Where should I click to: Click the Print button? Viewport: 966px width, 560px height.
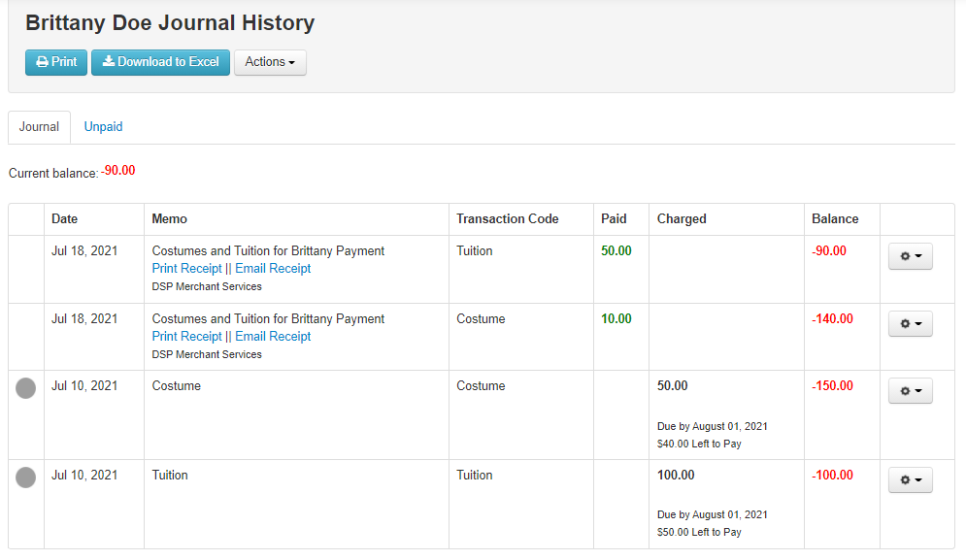pyautogui.click(x=56, y=62)
